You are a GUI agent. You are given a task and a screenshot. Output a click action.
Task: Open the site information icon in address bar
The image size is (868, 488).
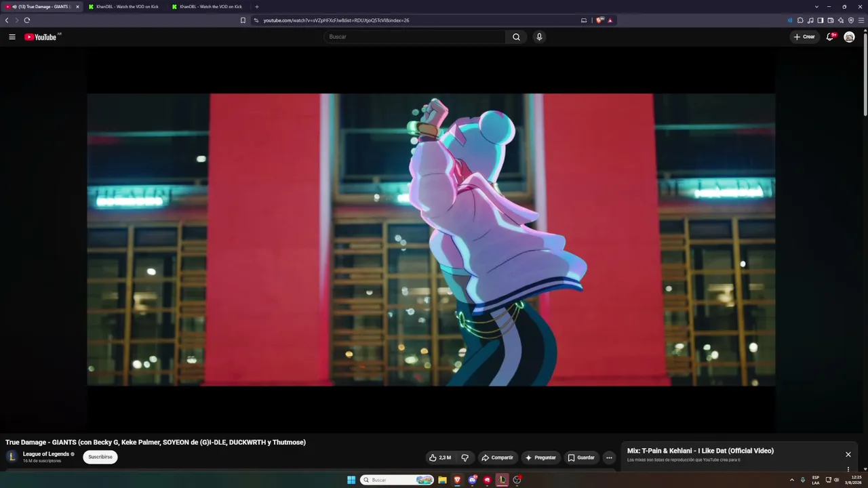point(256,20)
